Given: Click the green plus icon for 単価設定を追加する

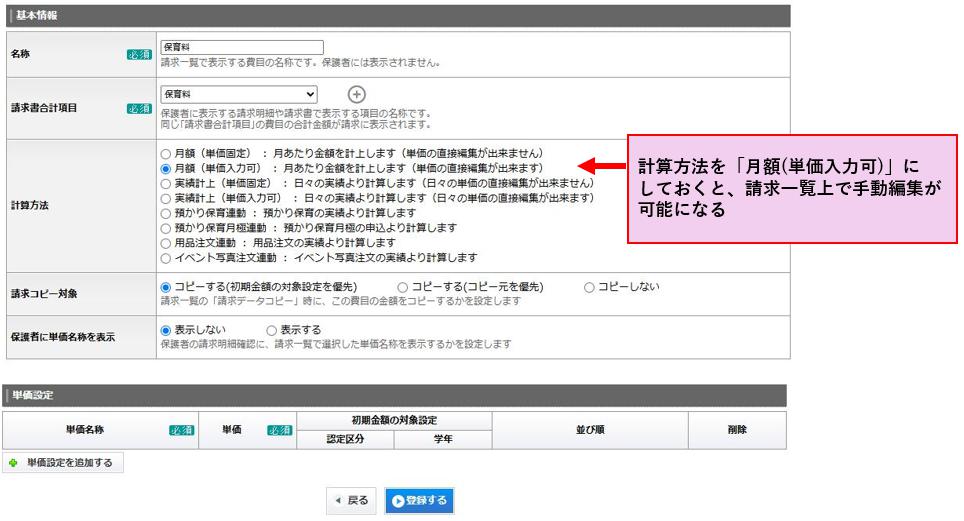Looking at the screenshot, I should pyautogui.click(x=13, y=463).
